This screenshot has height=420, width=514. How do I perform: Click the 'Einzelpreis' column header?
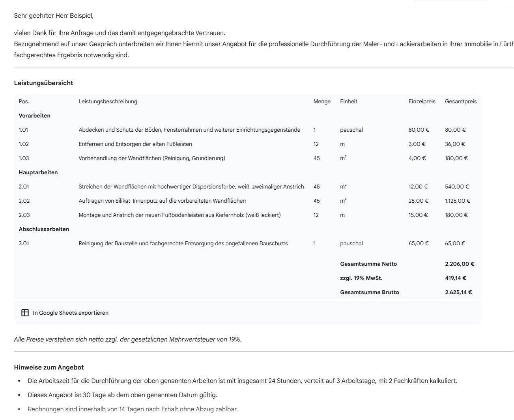(422, 101)
